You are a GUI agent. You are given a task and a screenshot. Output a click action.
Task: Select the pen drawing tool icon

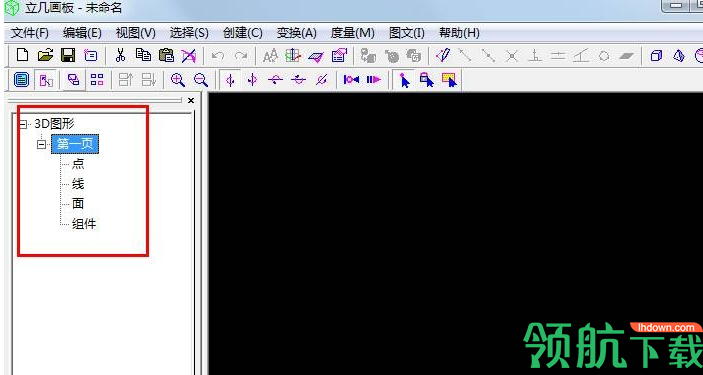click(443, 56)
